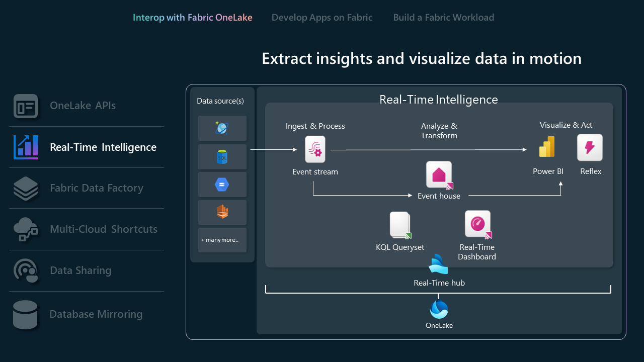The height and width of the screenshot is (362, 644).
Task: Expand the '+ many more..' data sources entry
Action: (x=222, y=240)
